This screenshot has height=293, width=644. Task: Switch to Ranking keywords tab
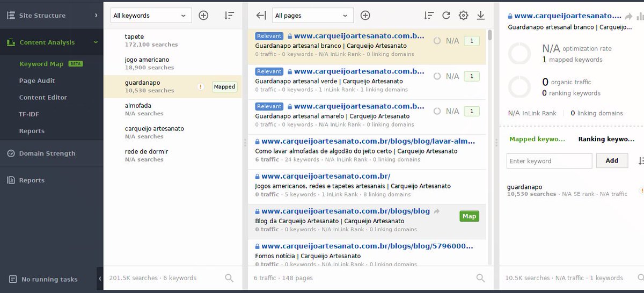[606, 139]
